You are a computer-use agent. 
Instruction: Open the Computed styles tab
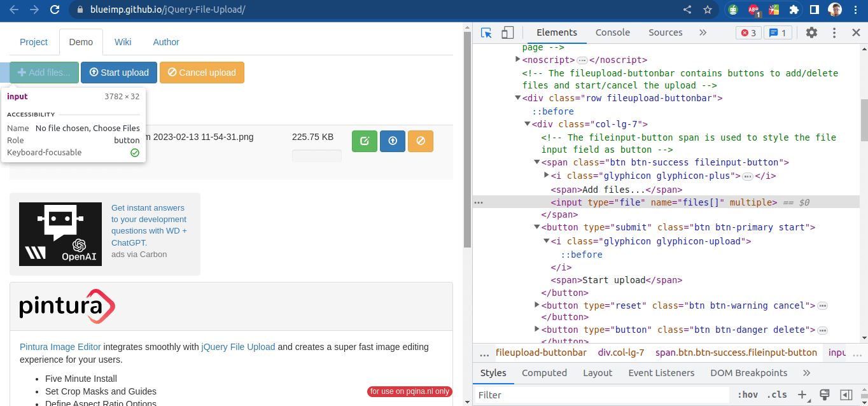544,373
